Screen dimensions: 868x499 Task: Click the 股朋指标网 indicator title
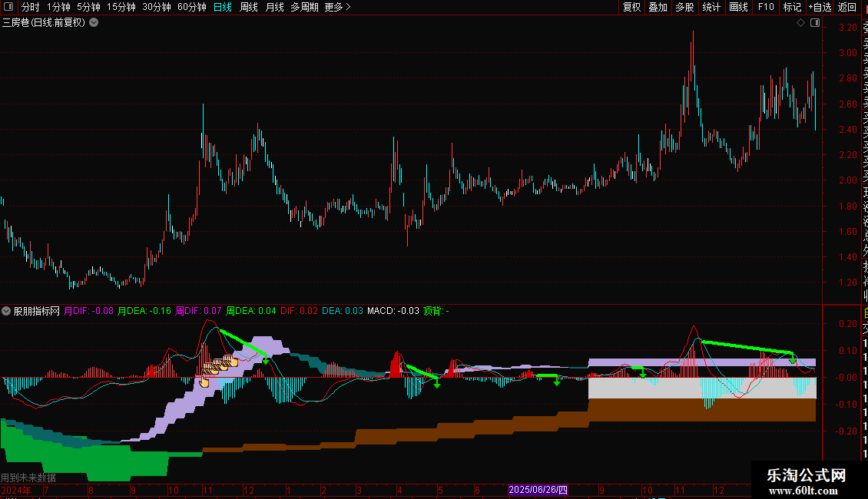pyautogui.click(x=37, y=311)
